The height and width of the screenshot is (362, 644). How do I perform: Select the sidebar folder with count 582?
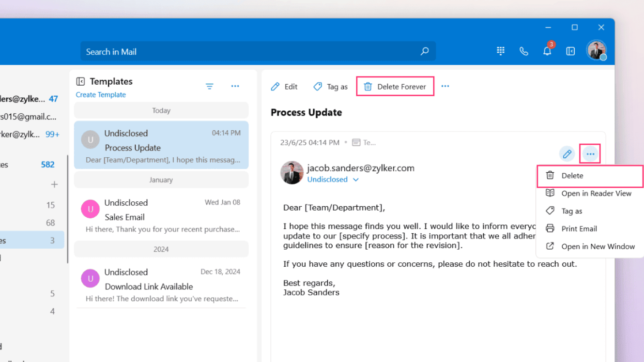[x=32, y=165]
